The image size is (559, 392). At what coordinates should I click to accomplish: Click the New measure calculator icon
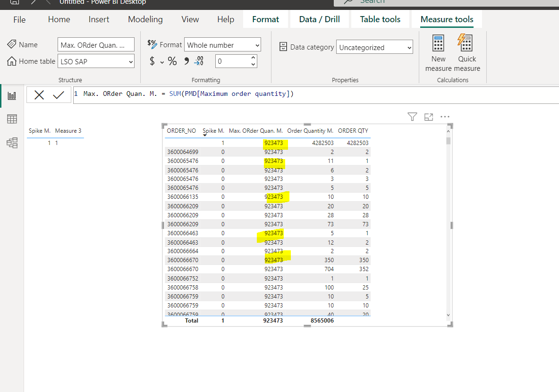[x=438, y=43]
